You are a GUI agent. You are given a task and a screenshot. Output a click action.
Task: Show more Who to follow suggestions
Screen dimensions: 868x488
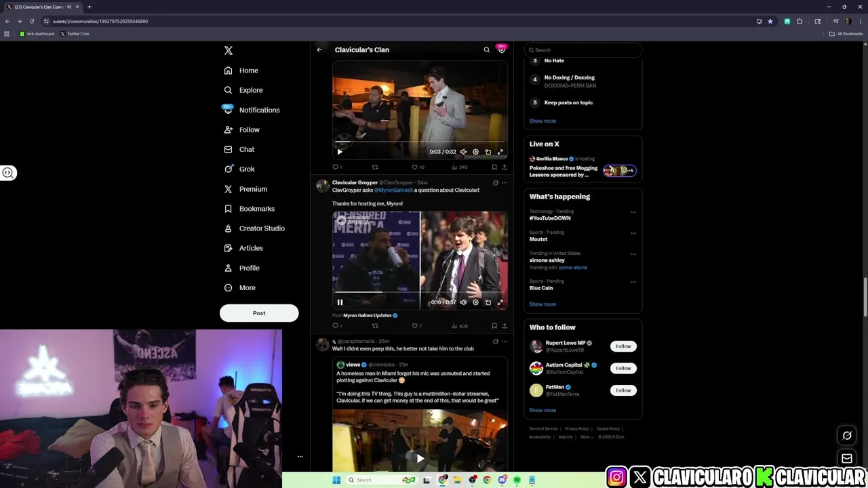pyautogui.click(x=542, y=410)
